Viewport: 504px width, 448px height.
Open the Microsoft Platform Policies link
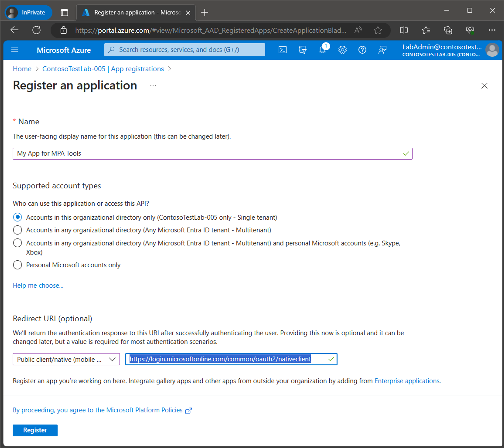[x=102, y=410]
